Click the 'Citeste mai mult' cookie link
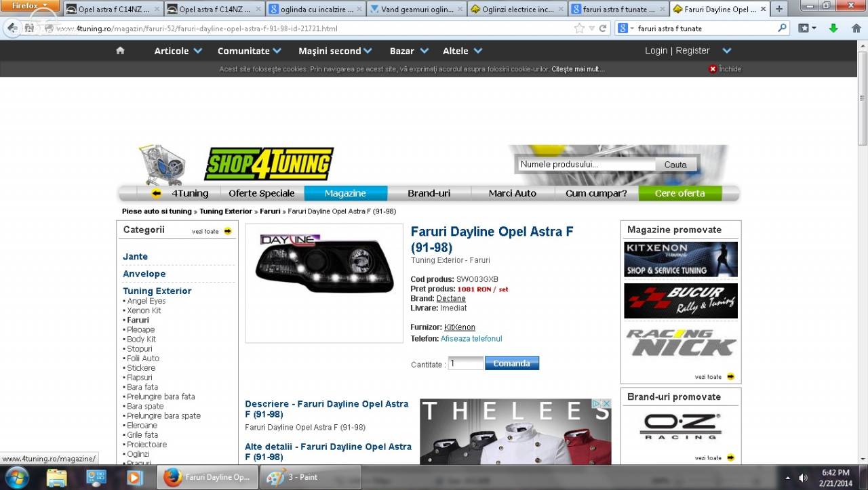 [x=578, y=69]
